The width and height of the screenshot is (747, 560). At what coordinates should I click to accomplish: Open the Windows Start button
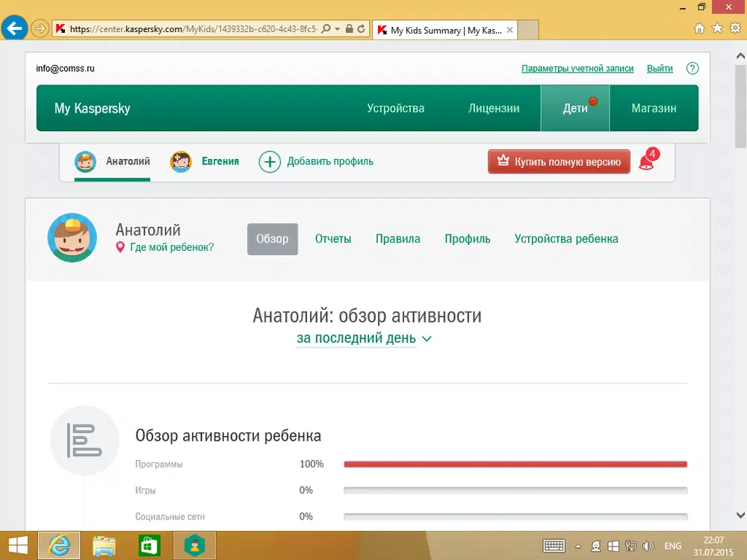(x=18, y=546)
